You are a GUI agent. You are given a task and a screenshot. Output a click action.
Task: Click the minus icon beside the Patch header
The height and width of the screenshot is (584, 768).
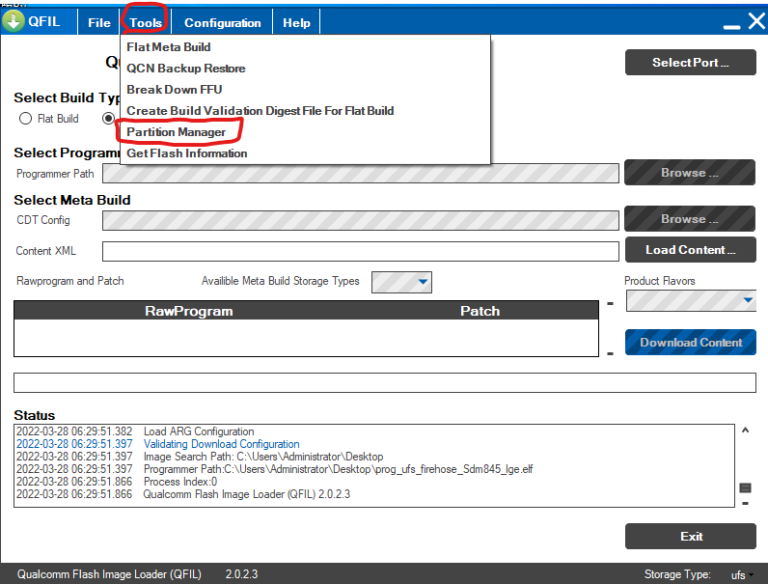(x=610, y=303)
